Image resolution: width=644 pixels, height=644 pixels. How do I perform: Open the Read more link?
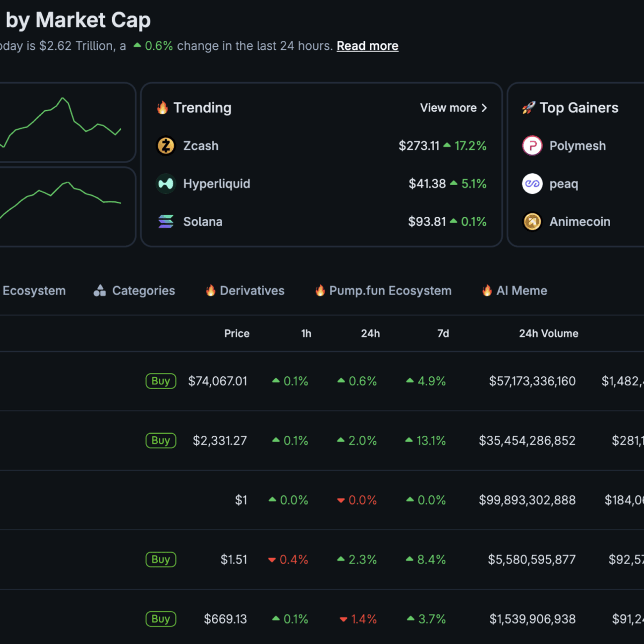[367, 46]
